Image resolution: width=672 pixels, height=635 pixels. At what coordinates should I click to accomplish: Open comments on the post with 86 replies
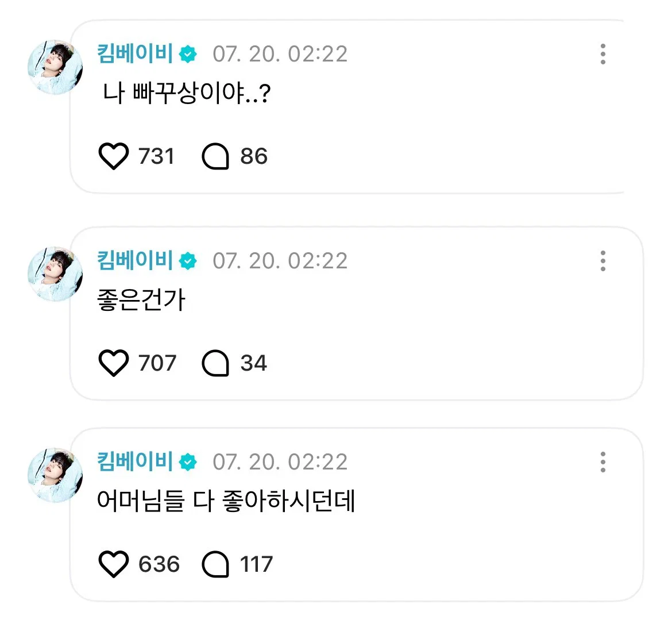[x=215, y=156]
